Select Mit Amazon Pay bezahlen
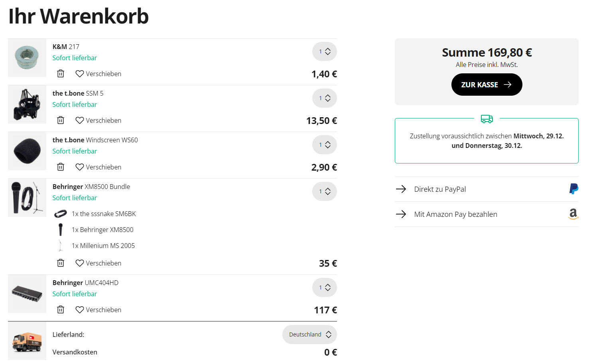Screen dimensions: 593x364 [455, 214]
